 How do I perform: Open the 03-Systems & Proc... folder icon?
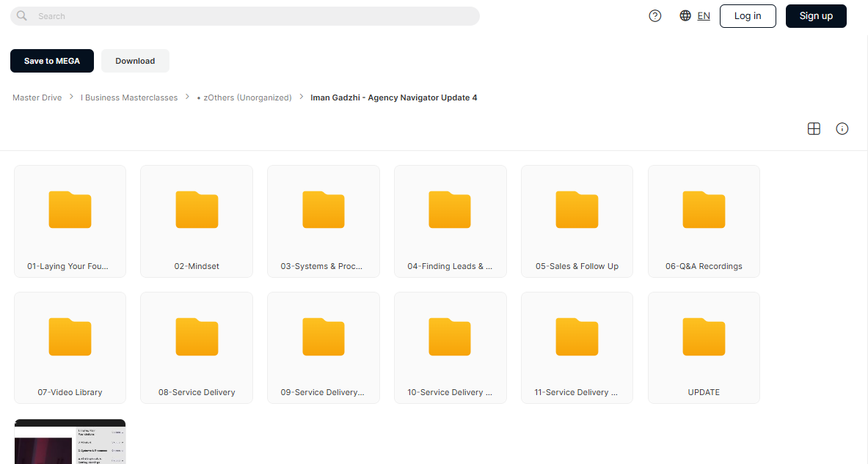[x=324, y=210]
